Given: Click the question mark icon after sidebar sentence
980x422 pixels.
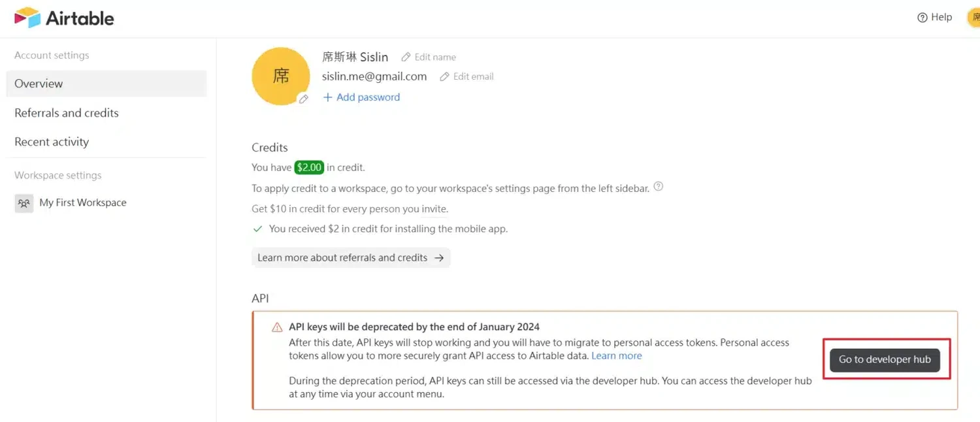Looking at the screenshot, I should pyautogui.click(x=659, y=187).
